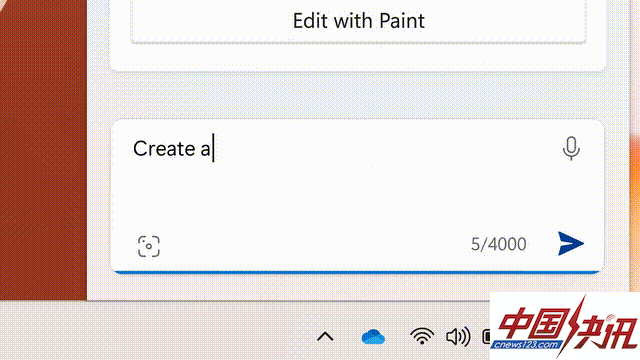
Task: Open the screenshot capture tool icon
Action: pyautogui.click(x=149, y=246)
